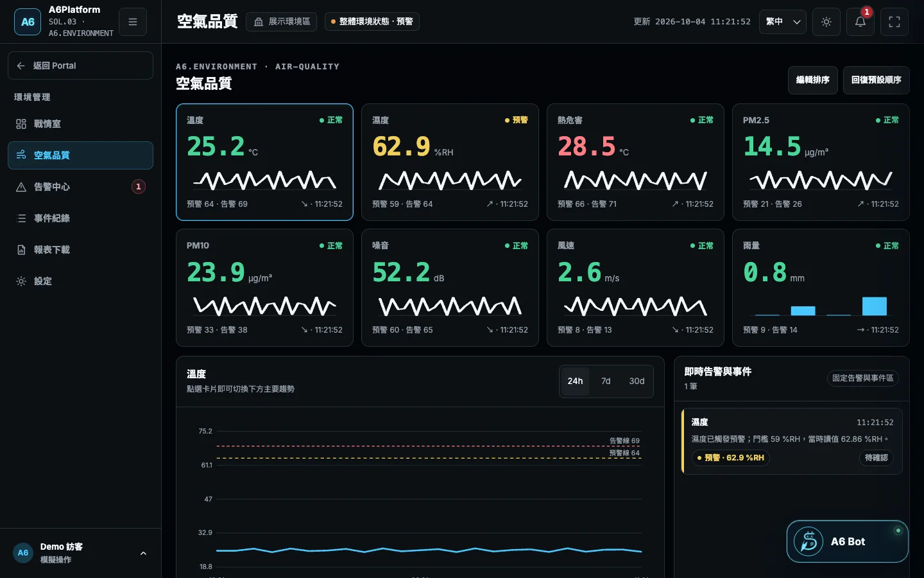Screen dimensions: 924x578
Task: Click the 報表下載 document icon
Action: pos(21,250)
